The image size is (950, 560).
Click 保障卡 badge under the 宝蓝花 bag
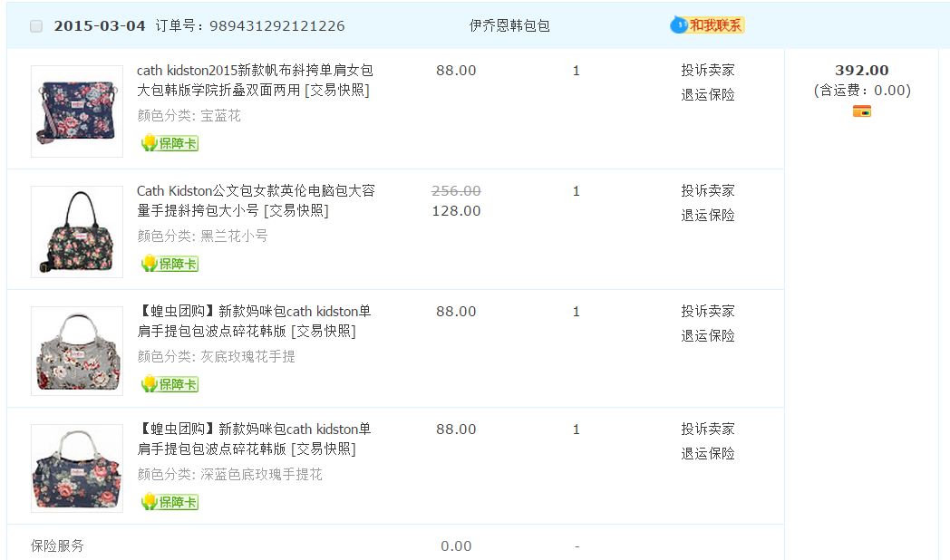click(170, 143)
